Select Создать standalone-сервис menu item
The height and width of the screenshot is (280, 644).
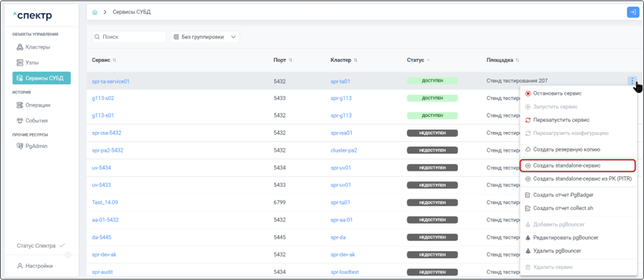(x=566, y=166)
